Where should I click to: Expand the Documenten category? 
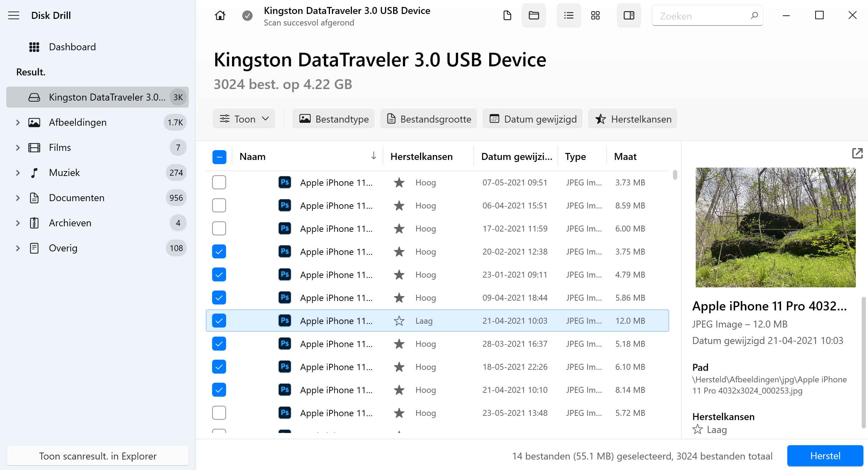(x=18, y=198)
